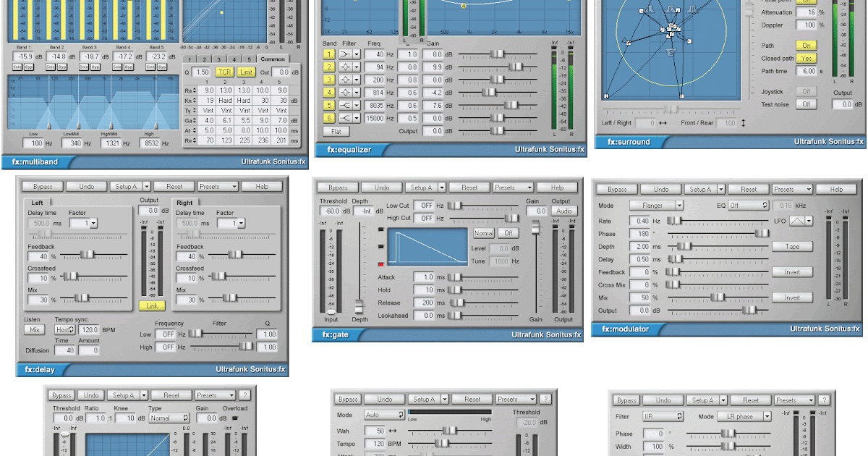This screenshot has width=868, height=456.
Task: Click Band 4's peak filter icon in fx:equalizer
Action: [x=344, y=93]
